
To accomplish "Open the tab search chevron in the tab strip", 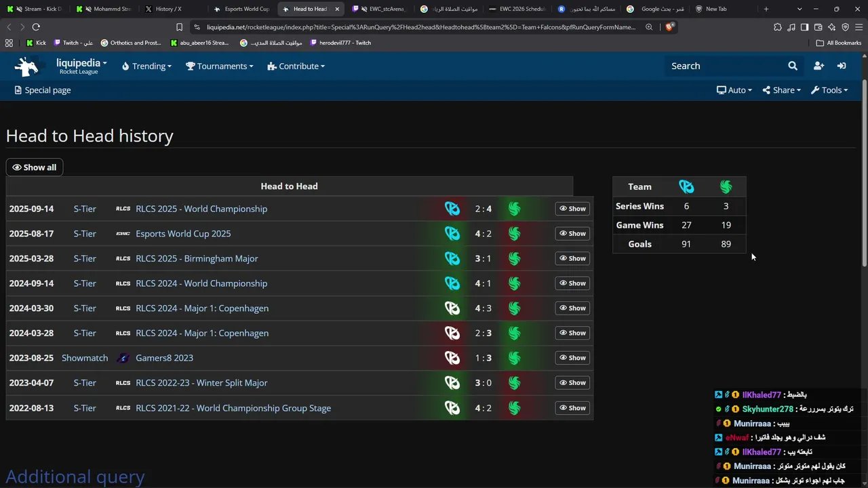I will [800, 9].
